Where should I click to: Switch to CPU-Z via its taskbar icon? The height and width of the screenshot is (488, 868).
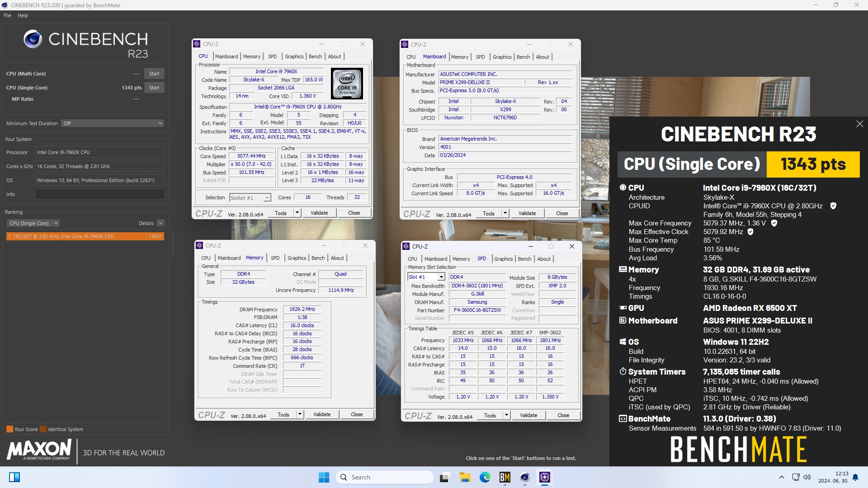(545, 477)
